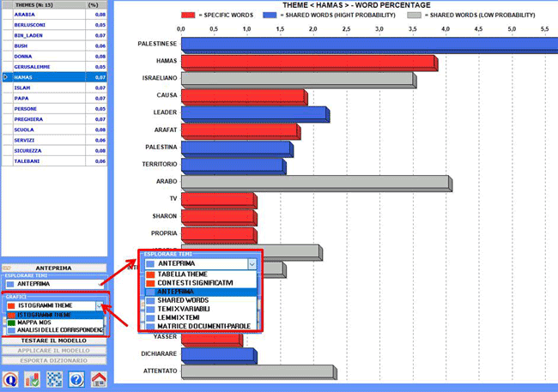Click the ESPORTA DIZIONARIO button
Screen dimensions: 558x392
tap(54, 361)
